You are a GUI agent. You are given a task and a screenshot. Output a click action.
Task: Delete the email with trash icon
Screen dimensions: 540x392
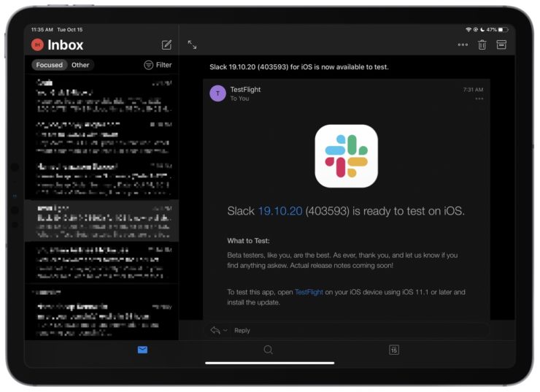(x=482, y=45)
